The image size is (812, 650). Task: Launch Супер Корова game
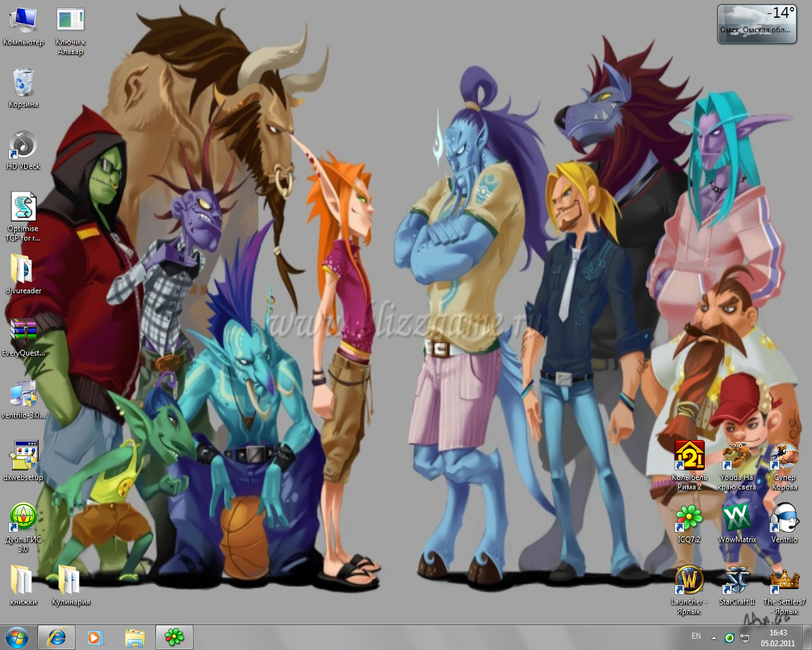(x=784, y=466)
